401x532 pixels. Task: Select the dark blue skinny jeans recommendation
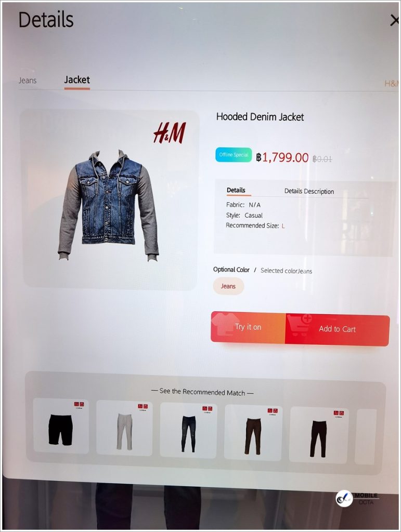click(x=188, y=430)
